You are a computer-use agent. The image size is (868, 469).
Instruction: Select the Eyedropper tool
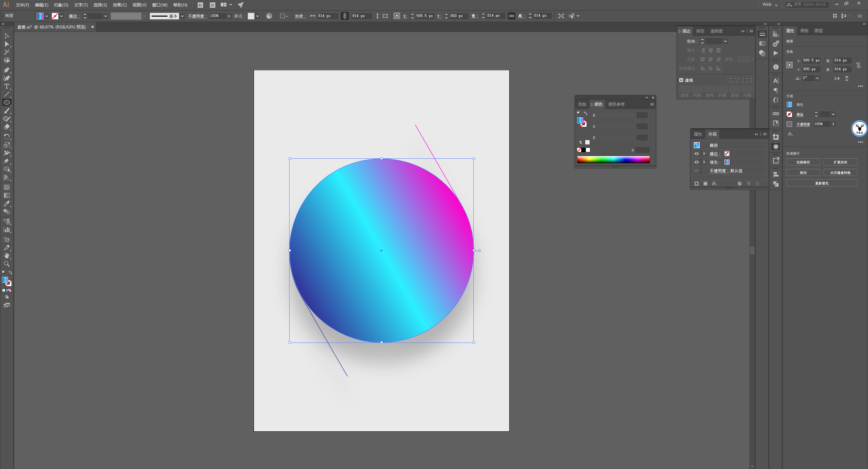tap(6, 203)
